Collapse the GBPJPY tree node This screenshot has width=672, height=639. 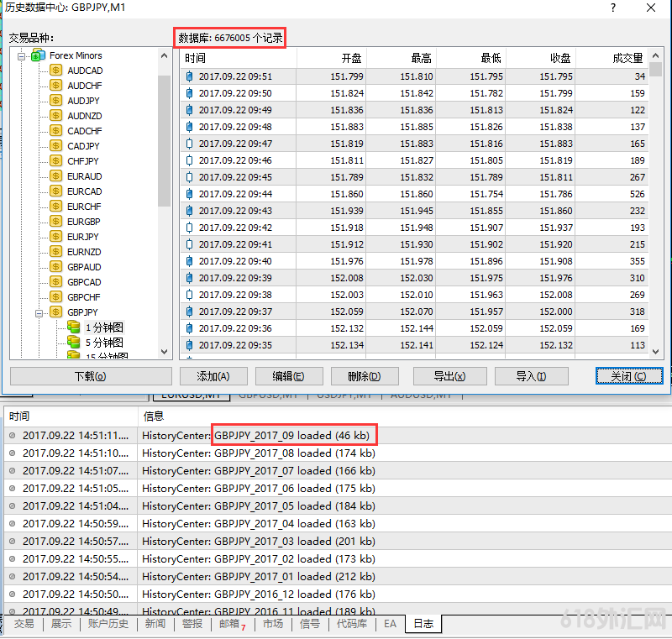39,312
